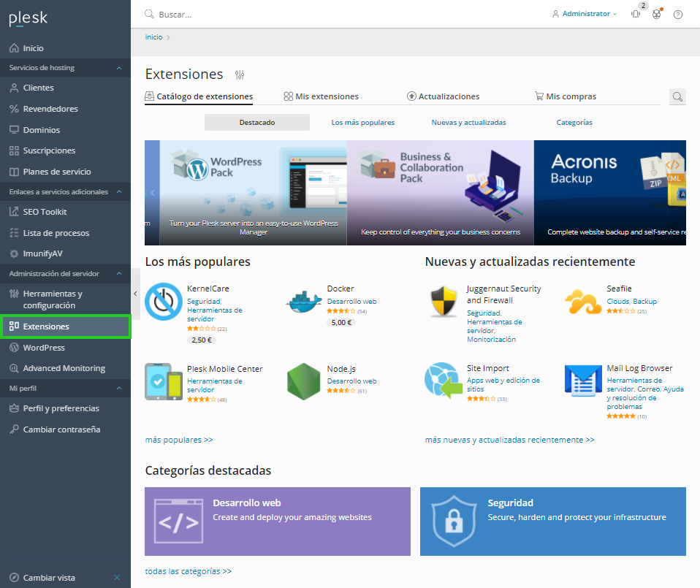Screen dimensions: 700x588
Task: Click the 'más populares >>' link
Action: 179,440
